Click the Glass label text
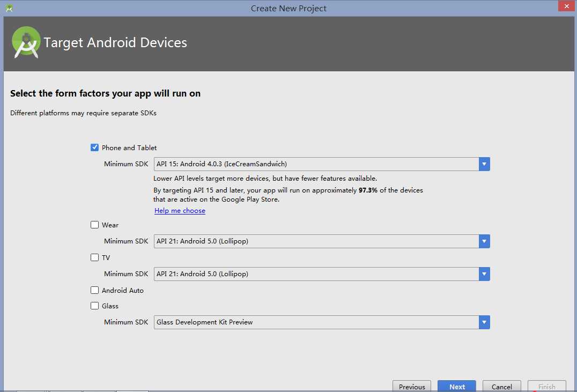The image size is (577, 392). 110,306
